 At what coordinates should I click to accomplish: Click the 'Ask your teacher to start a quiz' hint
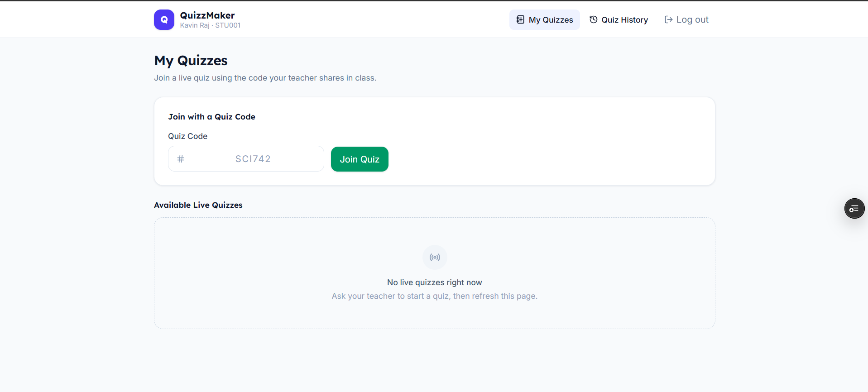(x=435, y=296)
